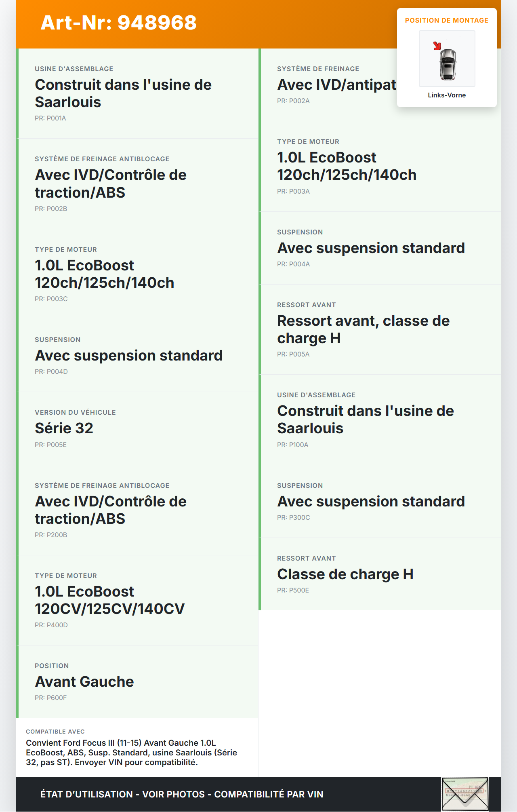
Task: Select the IVD/ABS card with PR P002B
Action: pyautogui.click(x=137, y=184)
